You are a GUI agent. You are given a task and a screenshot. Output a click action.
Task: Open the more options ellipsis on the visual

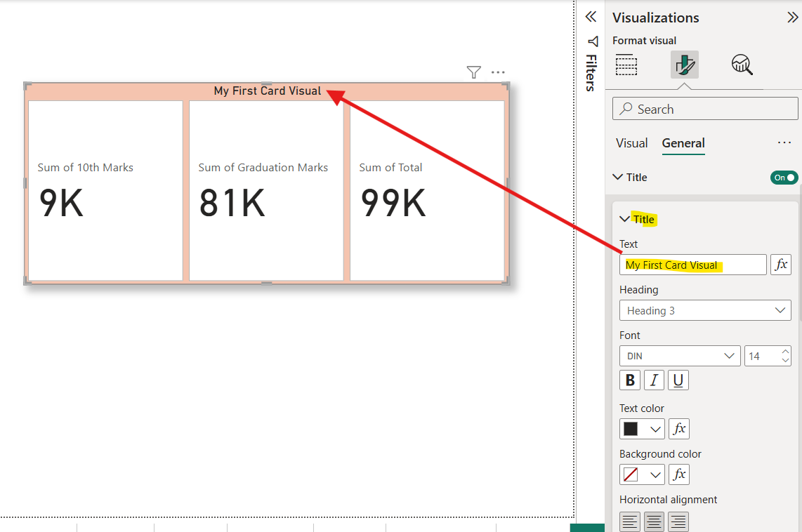click(x=498, y=72)
